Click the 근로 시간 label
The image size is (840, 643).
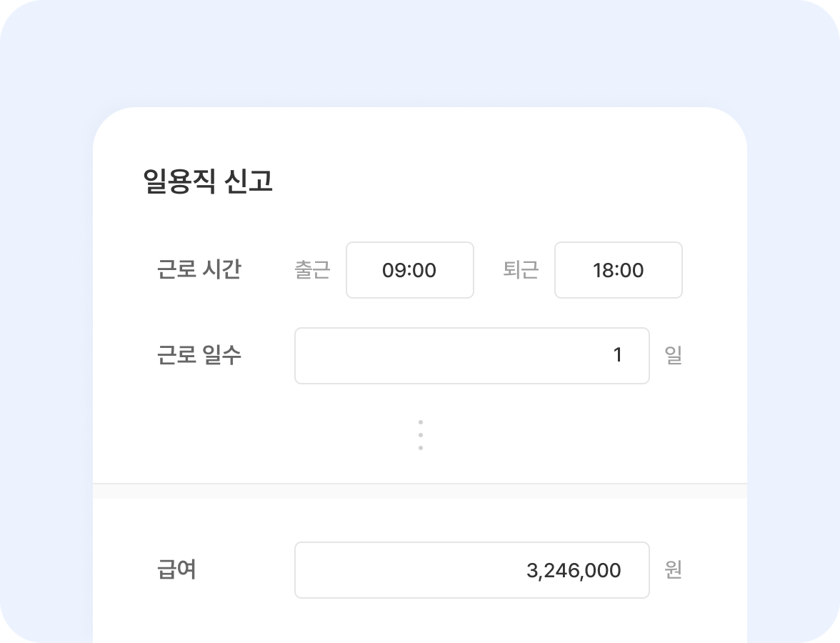pos(199,270)
